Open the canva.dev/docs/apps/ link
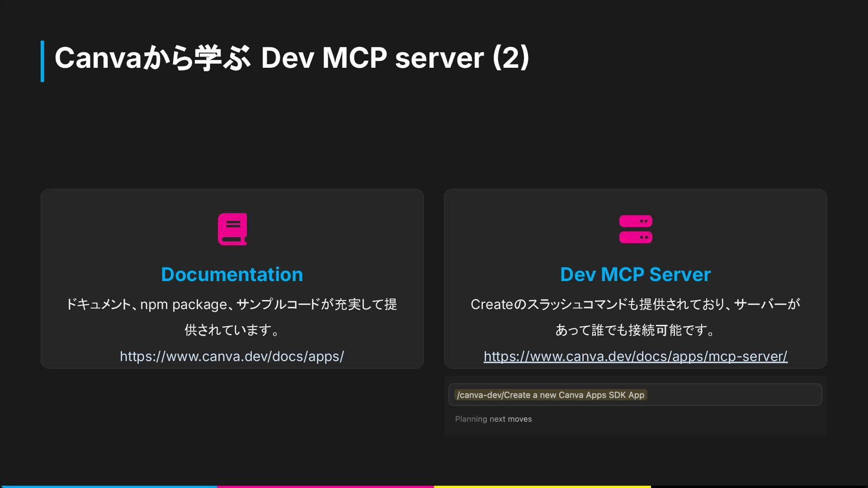The width and height of the screenshot is (868, 488). coord(232,357)
